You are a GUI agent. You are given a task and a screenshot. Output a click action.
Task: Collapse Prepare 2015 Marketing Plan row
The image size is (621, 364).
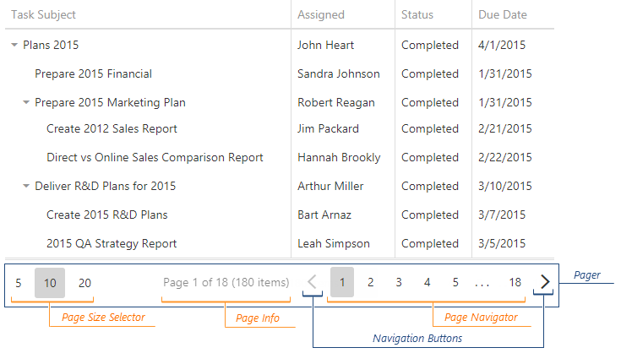click(x=26, y=103)
